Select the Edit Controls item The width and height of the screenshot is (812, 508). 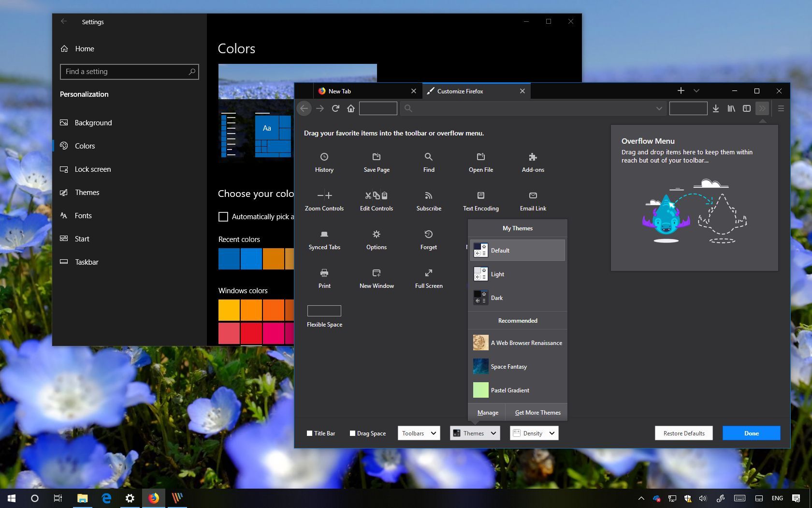pos(377,201)
